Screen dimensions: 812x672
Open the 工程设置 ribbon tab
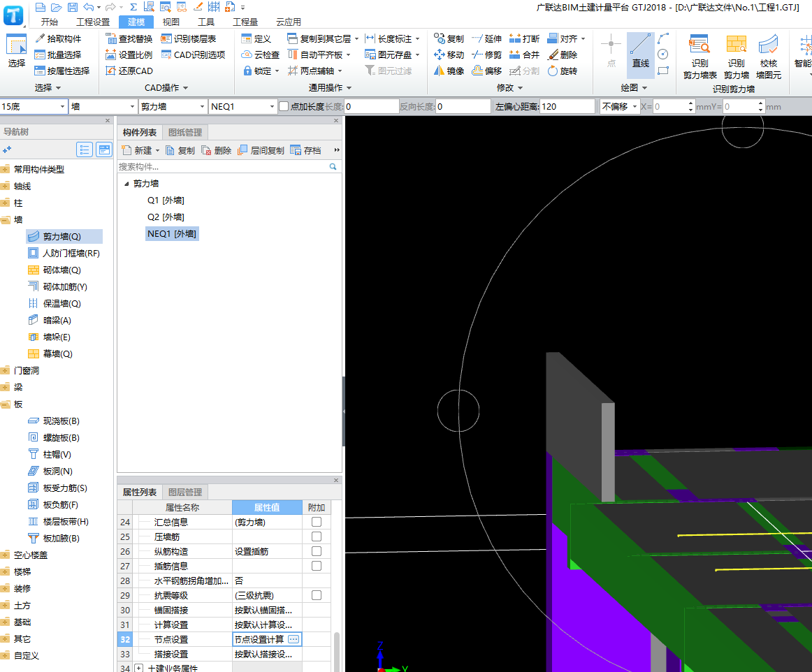(93, 22)
